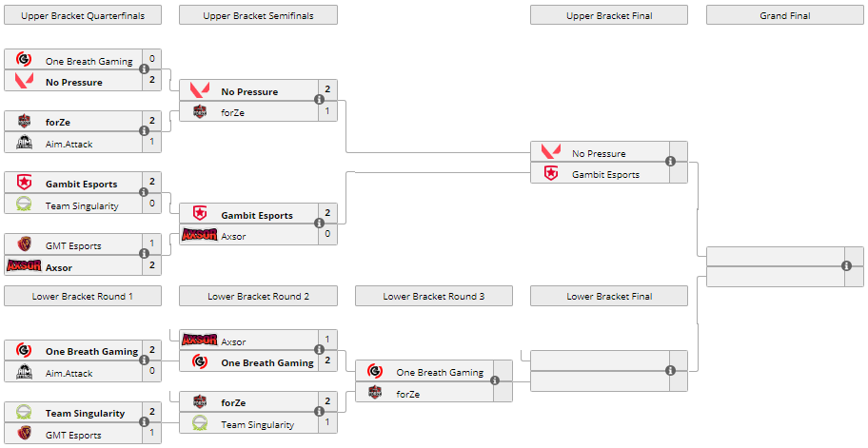This screenshot has width=868, height=448.
Task: Show info for the Lower Bracket Final match
Action: (670, 370)
